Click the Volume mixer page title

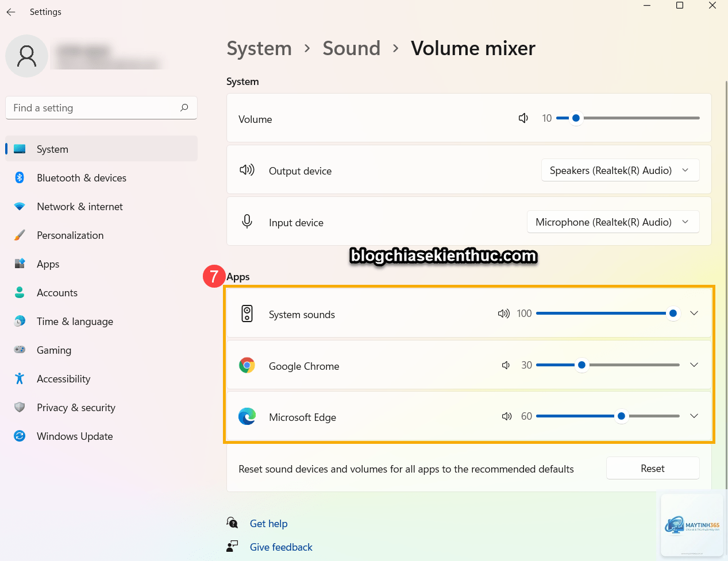tap(473, 49)
